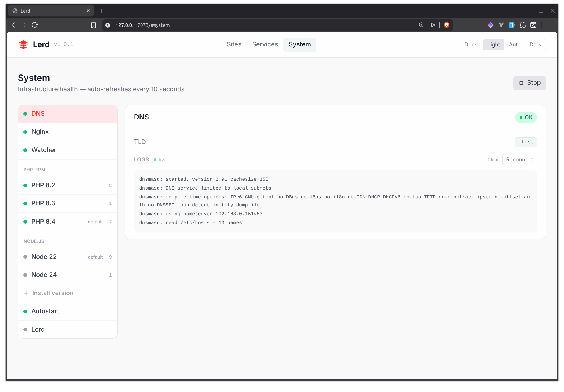Click the Lerd logo icon
The height and width of the screenshot is (392, 564).
(23, 44)
